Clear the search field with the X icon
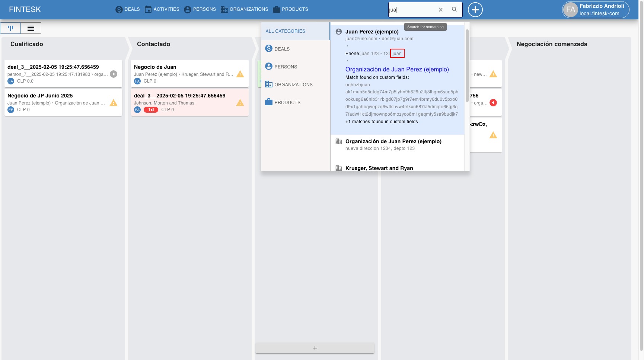Image resolution: width=644 pixels, height=360 pixels. tap(441, 10)
